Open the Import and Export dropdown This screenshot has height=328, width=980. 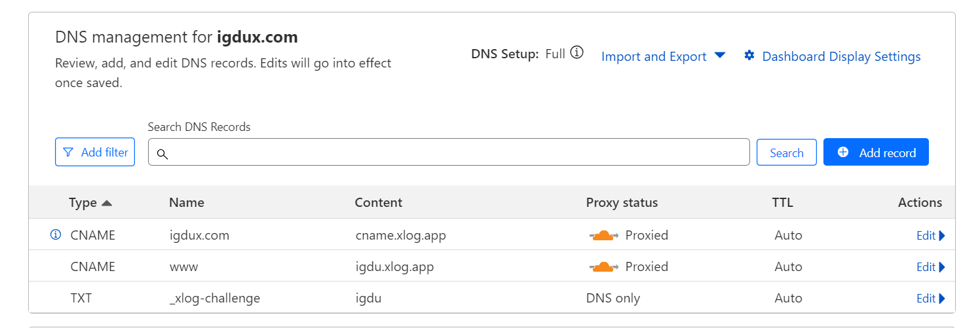pyautogui.click(x=663, y=56)
